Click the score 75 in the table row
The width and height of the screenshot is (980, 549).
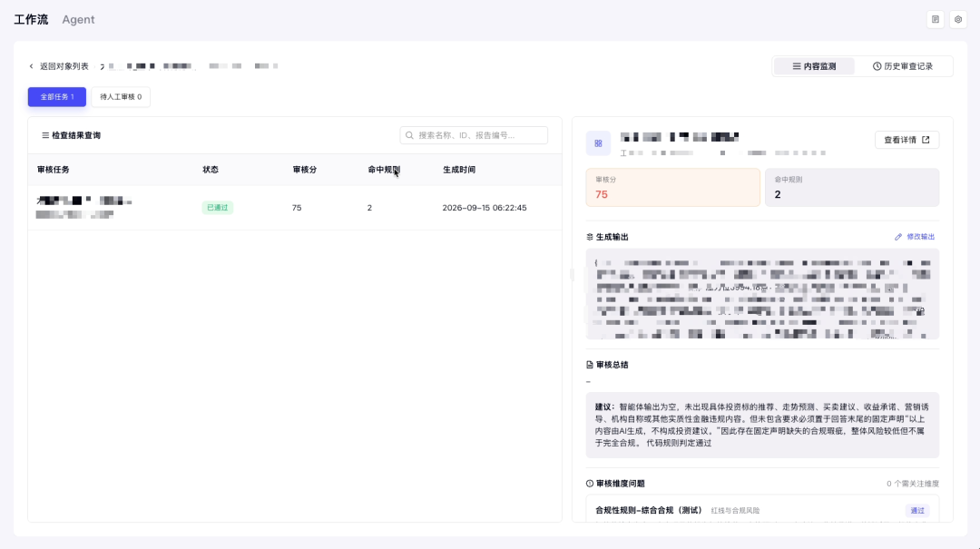tap(297, 208)
